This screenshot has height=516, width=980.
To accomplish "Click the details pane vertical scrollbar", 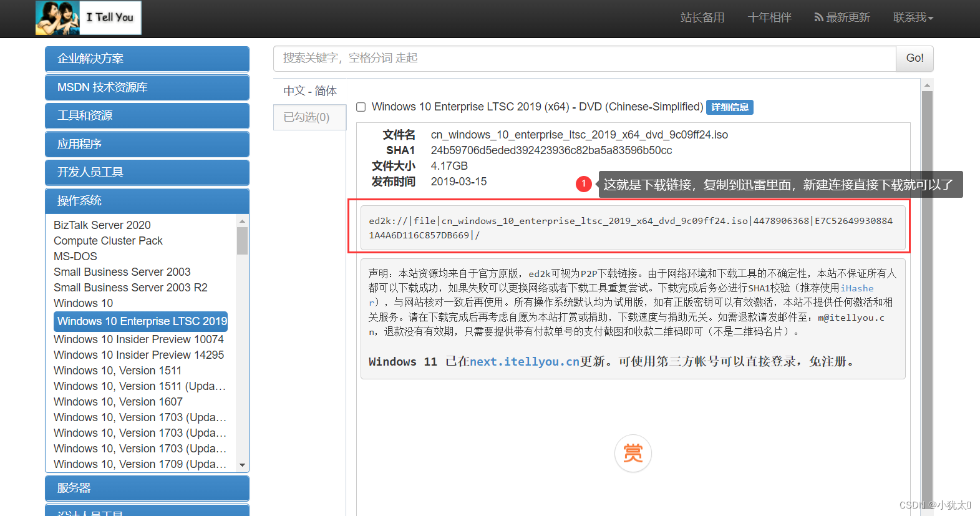I will pyautogui.click(x=927, y=299).
